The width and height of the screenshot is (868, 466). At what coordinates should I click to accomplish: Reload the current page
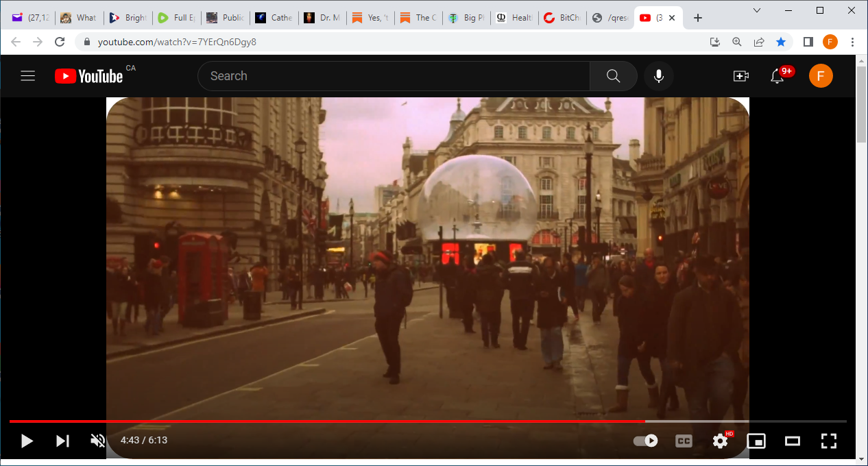[x=60, y=42]
